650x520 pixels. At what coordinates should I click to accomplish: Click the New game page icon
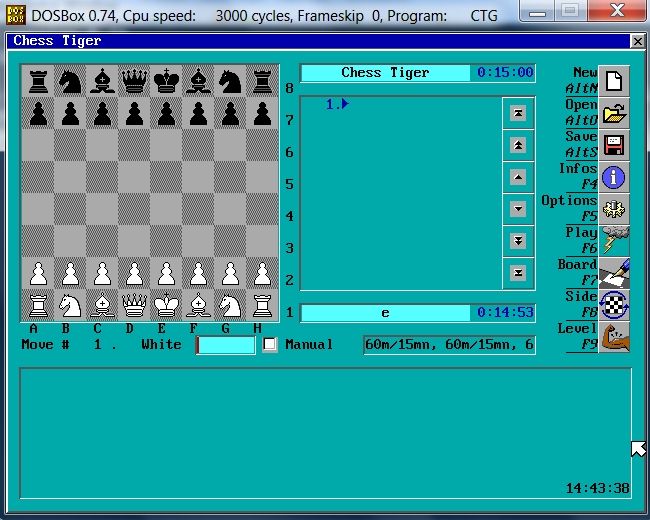(x=614, y=81)
